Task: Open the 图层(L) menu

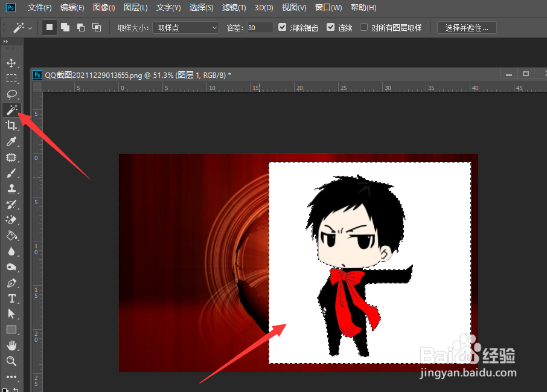Action: pyautogui.click(x=136, y=7)
